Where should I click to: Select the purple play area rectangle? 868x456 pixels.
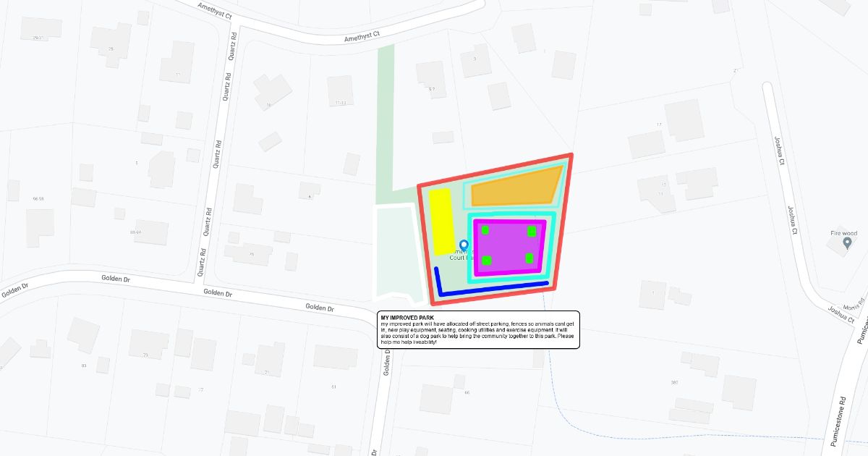(x=509, y=246)
